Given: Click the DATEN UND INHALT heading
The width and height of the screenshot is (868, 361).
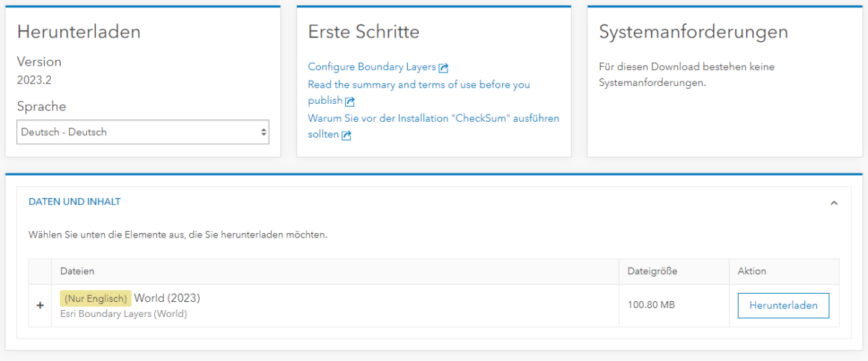Looking at the screenshot, I should click(75, 202).
